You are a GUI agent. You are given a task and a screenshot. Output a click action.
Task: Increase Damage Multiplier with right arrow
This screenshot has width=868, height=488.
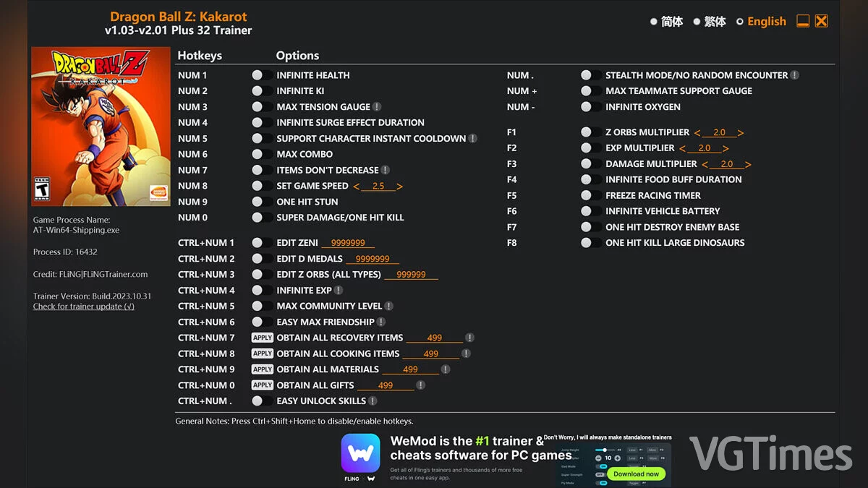pos(748,165)
